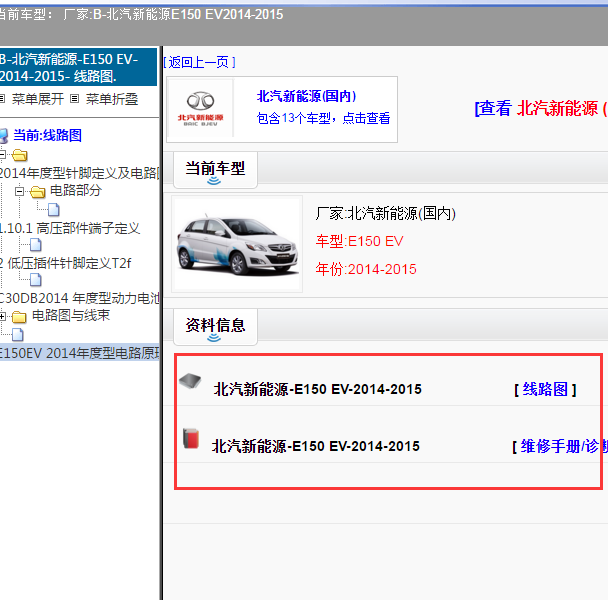Open 2014年度型针脚定义及电路 tree item
The image size is (608, 600).
[79, 173]
